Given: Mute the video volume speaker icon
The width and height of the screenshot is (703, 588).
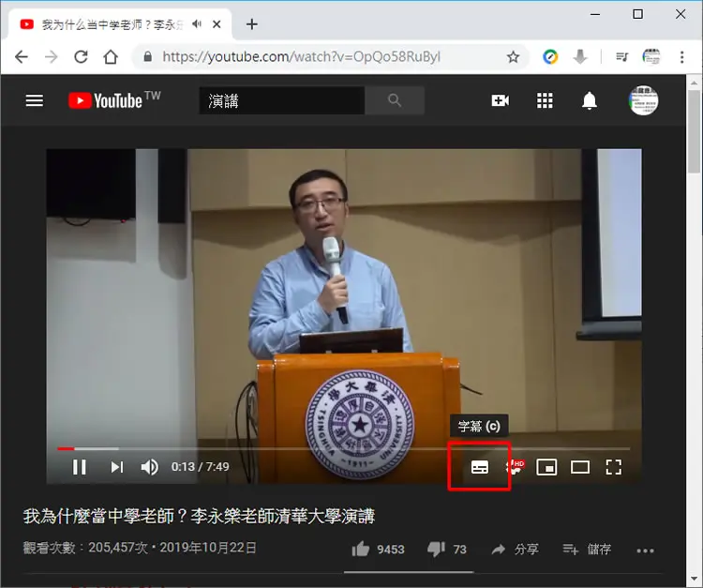Looking at the screenshot, I should click(x=149, y=467).
